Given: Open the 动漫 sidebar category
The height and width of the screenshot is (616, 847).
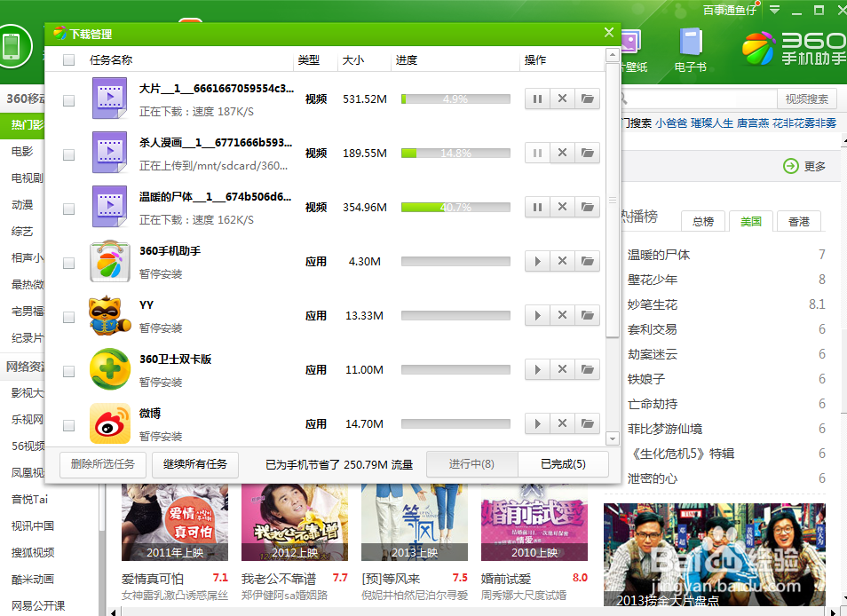Looking at the screenshot, I should [x=22, y=205].
